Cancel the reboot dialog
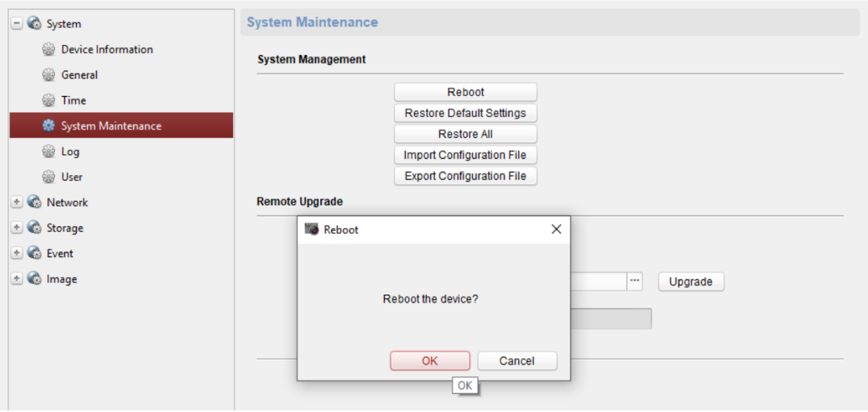868x412 pixels. coord(517,361)
